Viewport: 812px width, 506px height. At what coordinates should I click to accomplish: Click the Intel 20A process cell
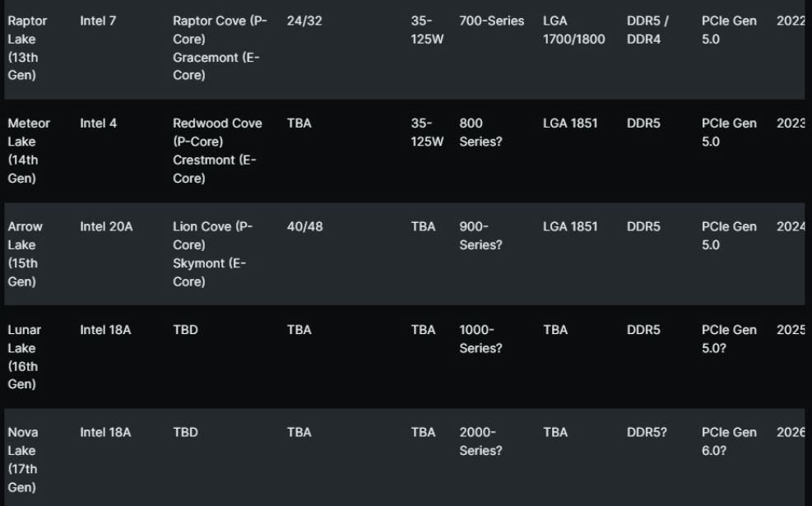pyautogui.click(x=106, y=226)
